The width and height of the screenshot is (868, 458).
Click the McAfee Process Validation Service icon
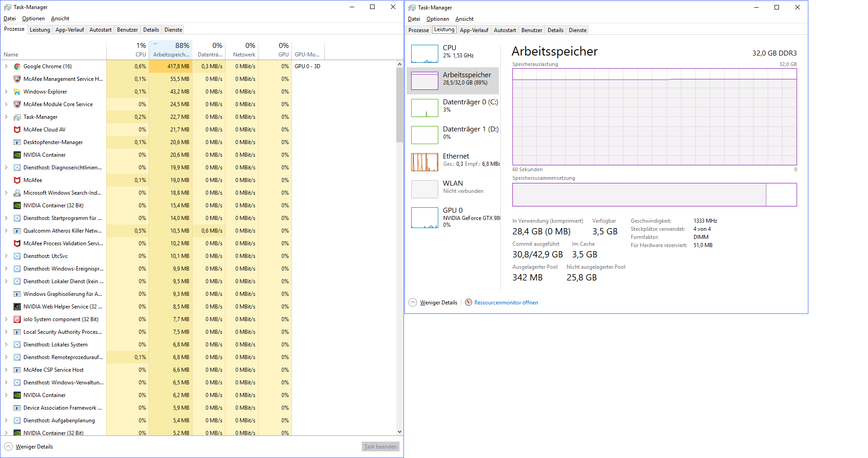click(x=17, y=243)
